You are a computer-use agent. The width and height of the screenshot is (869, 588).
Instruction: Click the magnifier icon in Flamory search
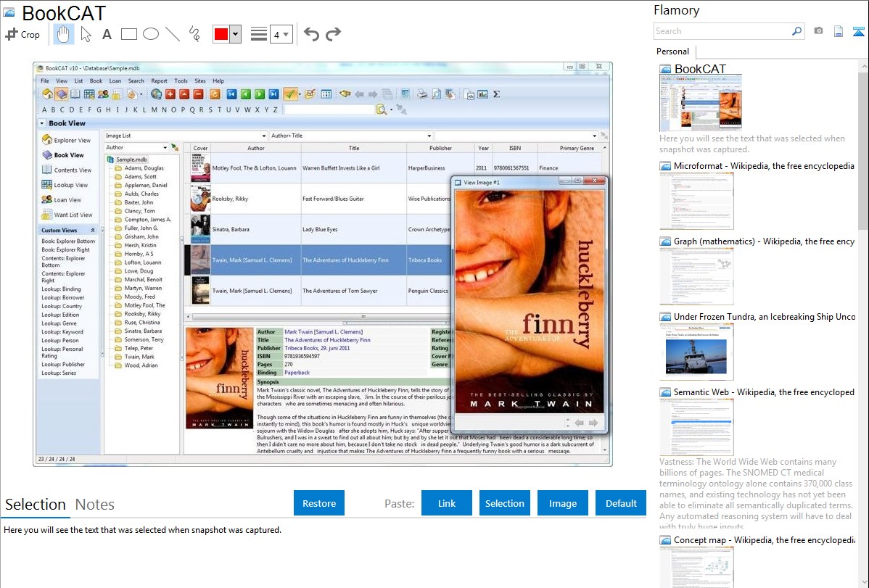(796, 31)
